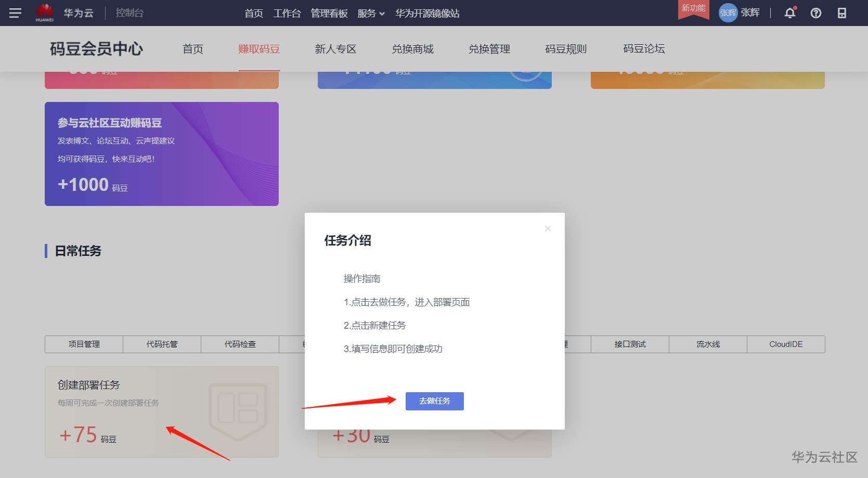Open the 创建部署任务 task card
The height and width of the screenshot is (478, 868).
pos(162,412)
